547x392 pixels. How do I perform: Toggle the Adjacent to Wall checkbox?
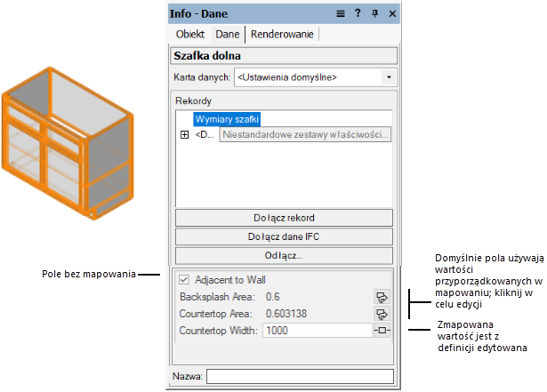click(x=184, y=279)
